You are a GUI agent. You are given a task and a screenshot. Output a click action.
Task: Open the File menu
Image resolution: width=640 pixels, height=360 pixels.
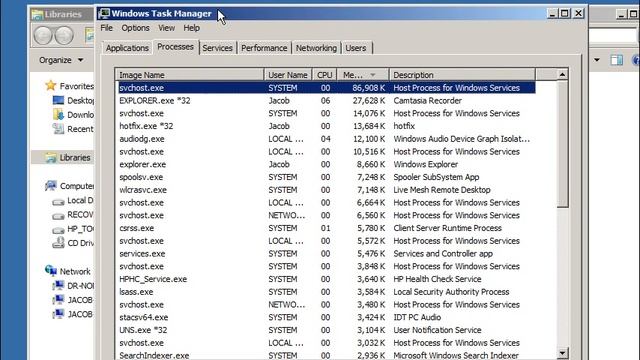point(107,28)
